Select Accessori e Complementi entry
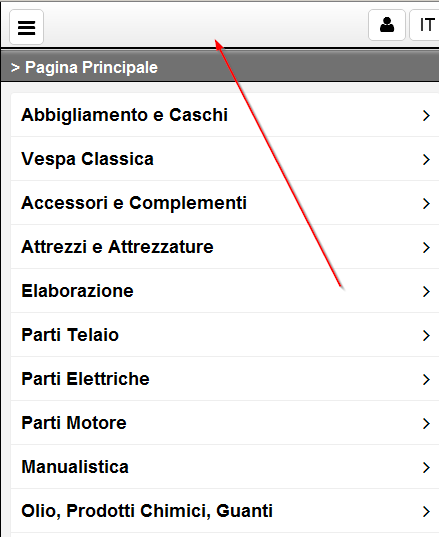The width and height of the screenshot is (439, 537). (225, 203)
